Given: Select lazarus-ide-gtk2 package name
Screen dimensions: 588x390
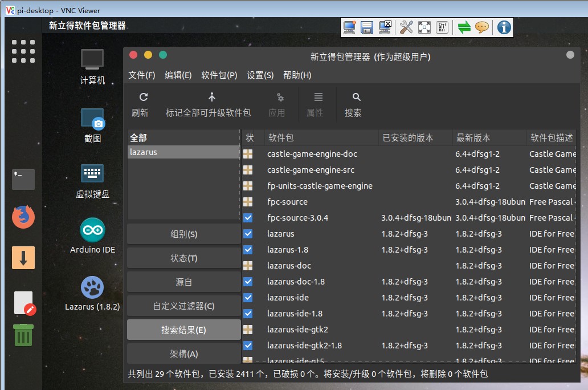Looking at the screenshot, I should pyautogui.click(x=297, y=330).
